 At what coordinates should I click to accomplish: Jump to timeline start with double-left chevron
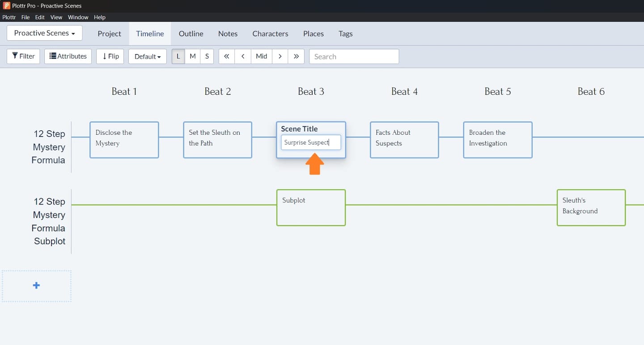click(x=226, y=56)
